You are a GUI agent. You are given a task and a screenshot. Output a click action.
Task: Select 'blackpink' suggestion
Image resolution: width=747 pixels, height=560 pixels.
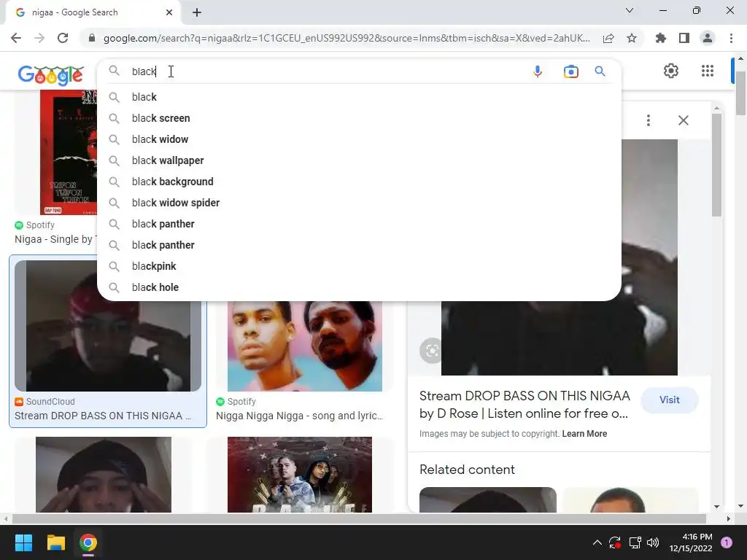click(x=359, y=266)
